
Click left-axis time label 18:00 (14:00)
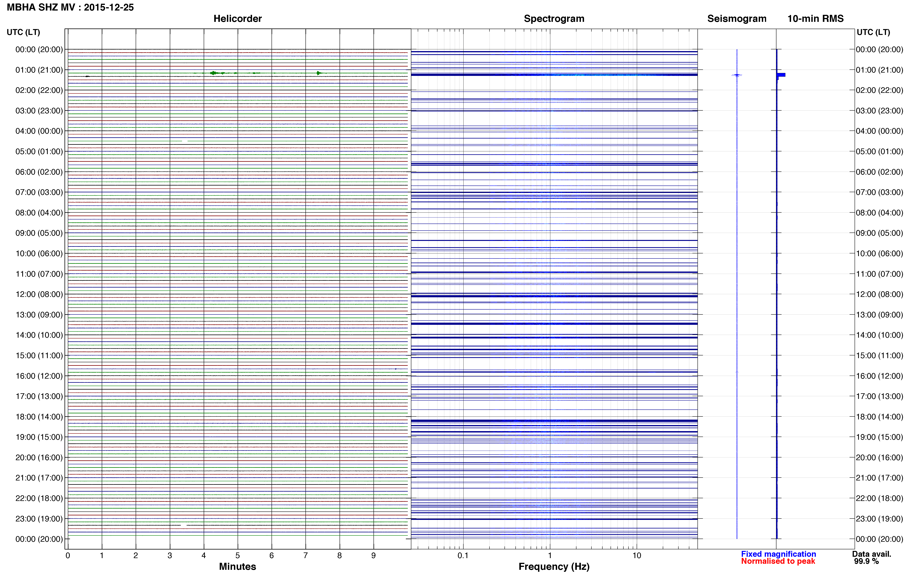click(39, 417)
